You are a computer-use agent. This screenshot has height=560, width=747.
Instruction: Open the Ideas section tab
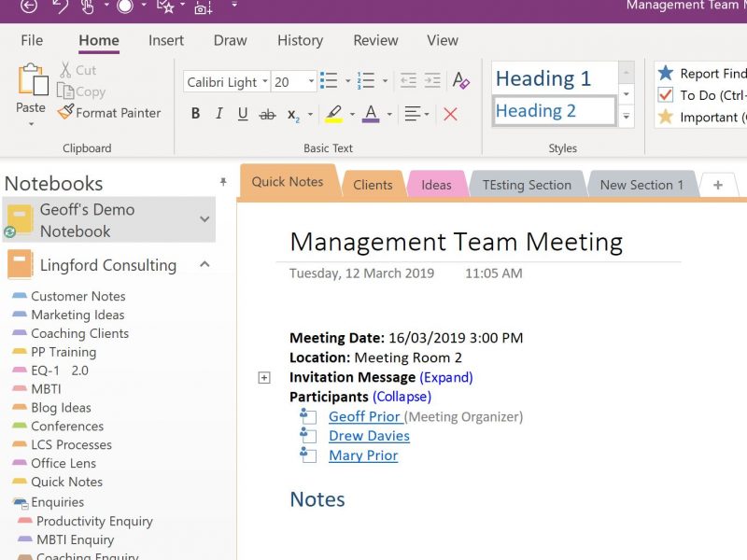pyautogui.click(x=436, y=185)
